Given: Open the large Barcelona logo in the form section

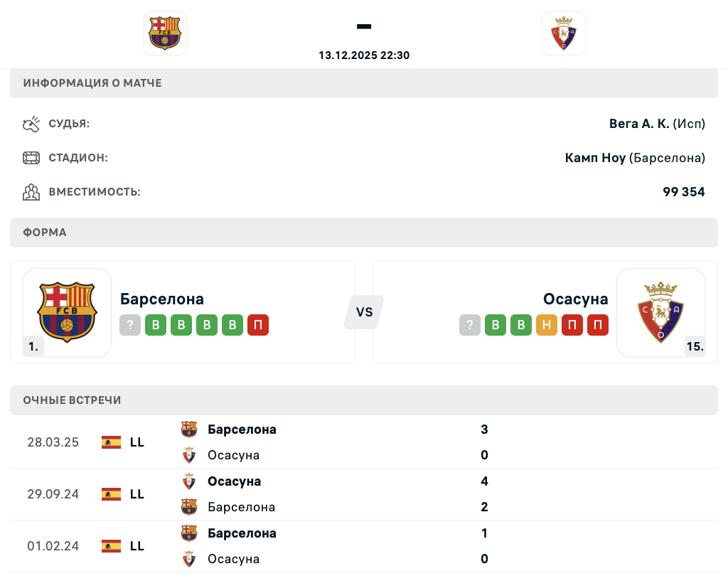Looking at the screenshot, I should pos(68,312).
